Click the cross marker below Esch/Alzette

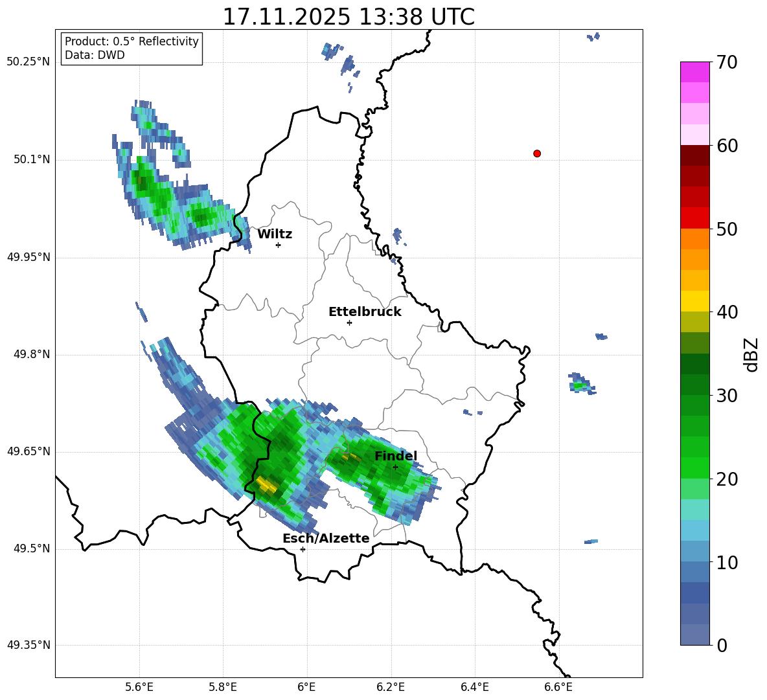point(303,549)
